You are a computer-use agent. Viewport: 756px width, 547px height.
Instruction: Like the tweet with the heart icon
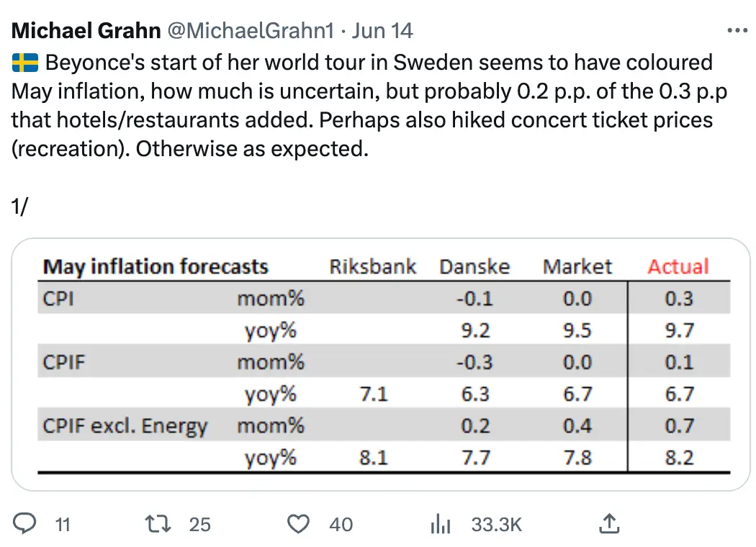(x=298, y=524)
